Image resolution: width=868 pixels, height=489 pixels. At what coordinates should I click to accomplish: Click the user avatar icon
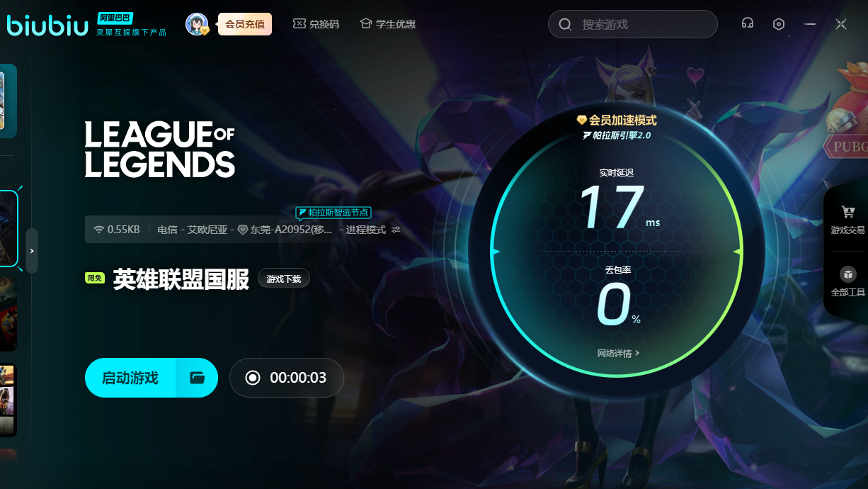point(196,24)
